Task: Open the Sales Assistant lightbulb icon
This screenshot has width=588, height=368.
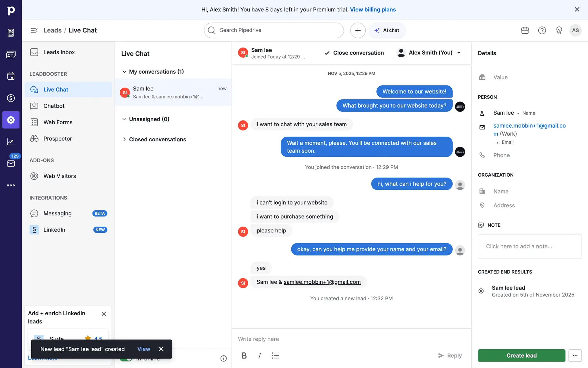Action: point(559,30)
